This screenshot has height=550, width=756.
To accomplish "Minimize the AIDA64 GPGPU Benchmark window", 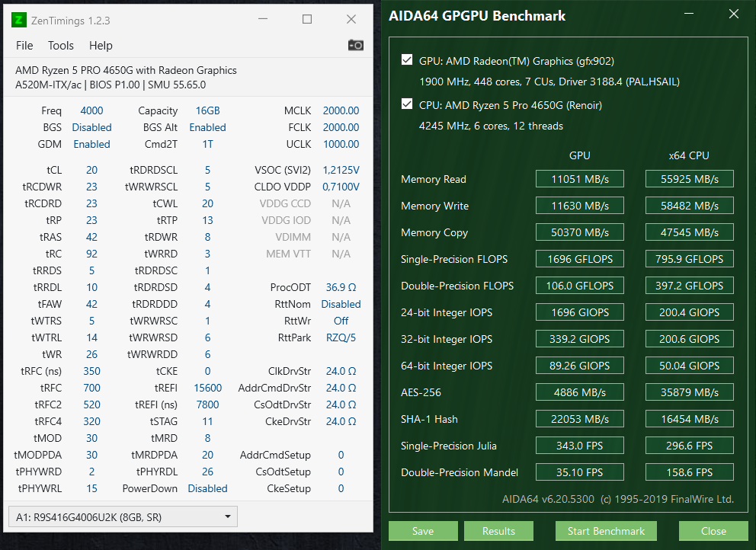I will click(689, 14).
